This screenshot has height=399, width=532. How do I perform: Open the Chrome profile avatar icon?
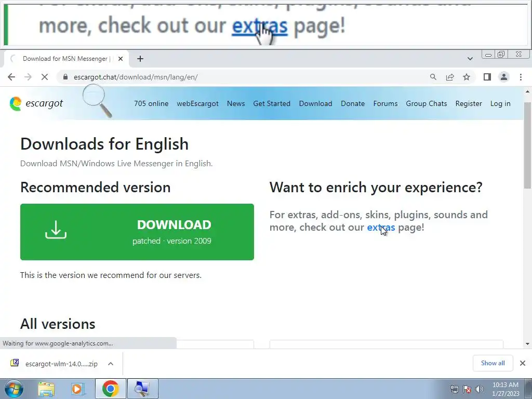[x=504, y=77]
